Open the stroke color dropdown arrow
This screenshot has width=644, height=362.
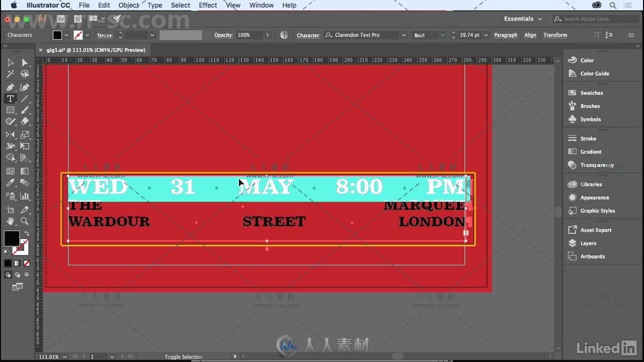click(x=87, y=35)
